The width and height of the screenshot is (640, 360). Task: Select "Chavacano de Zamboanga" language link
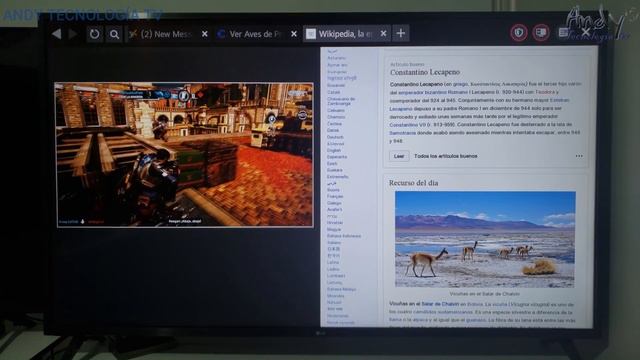click(341, 101)
